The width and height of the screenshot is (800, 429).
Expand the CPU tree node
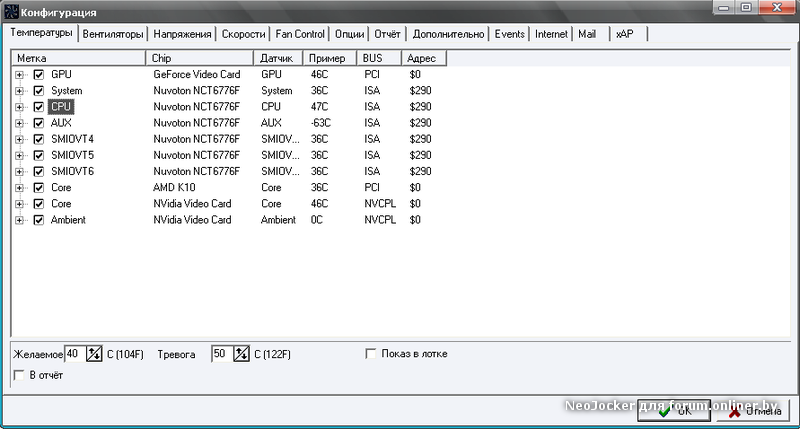coord(19,107)
